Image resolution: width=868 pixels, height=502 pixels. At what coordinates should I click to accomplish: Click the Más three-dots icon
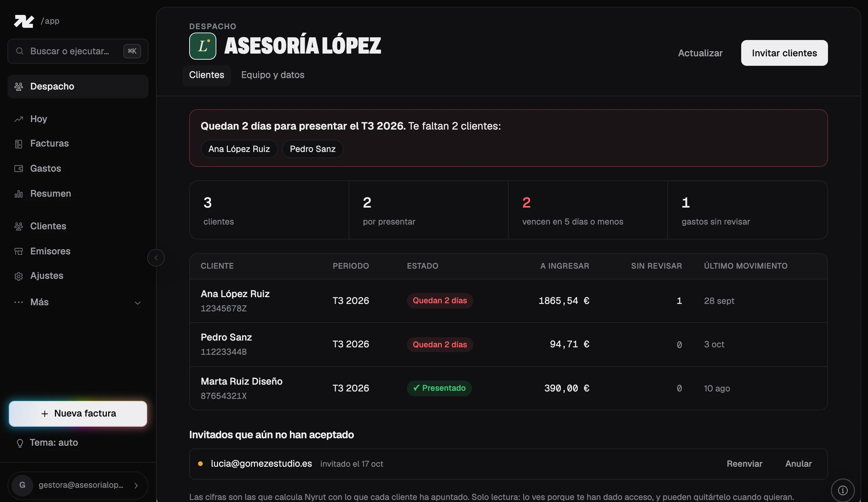click(x=19, y=302)
